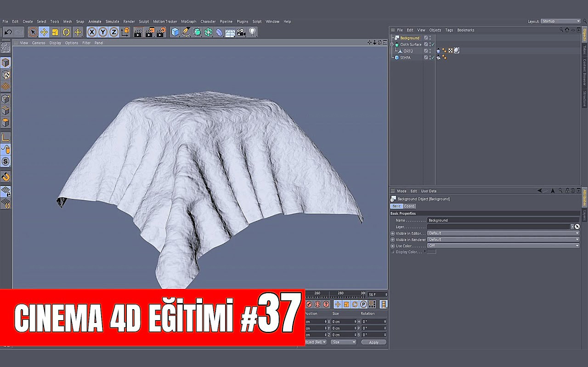Image resolution: width=588 pixels, height=367 pixels.
Task: Click the Object Manager search magnifier
Action: click(x=561, y=30)
